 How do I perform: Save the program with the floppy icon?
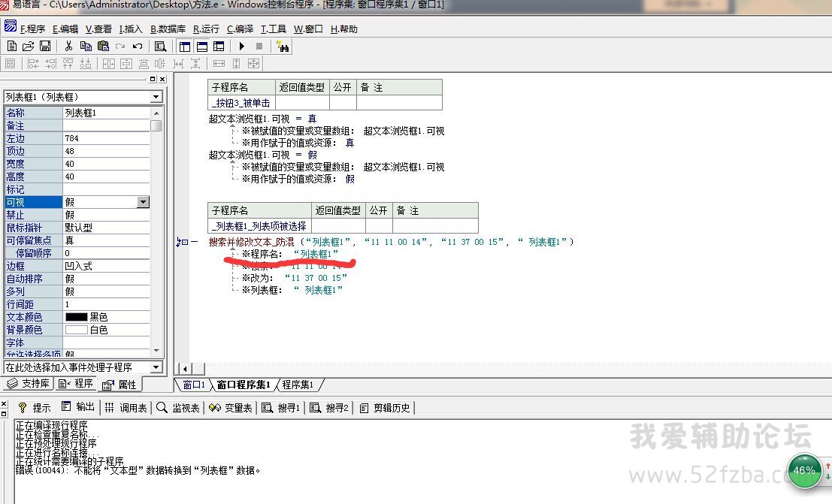(x=45, y=46)
